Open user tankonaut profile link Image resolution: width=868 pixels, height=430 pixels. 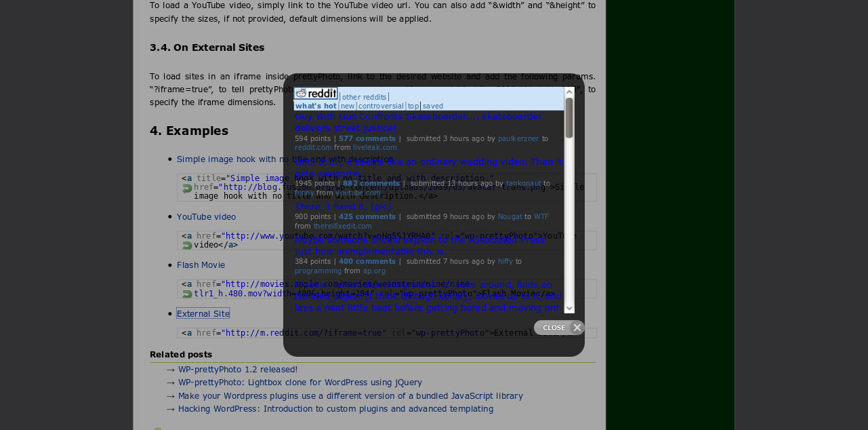coord(523,183)
